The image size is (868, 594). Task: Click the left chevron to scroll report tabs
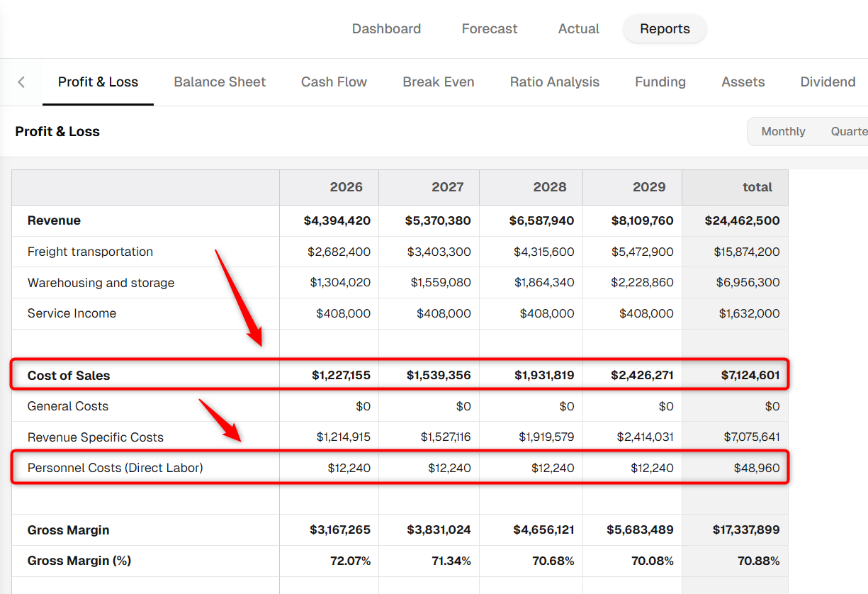pyautogui.click(x=21, y=82)
